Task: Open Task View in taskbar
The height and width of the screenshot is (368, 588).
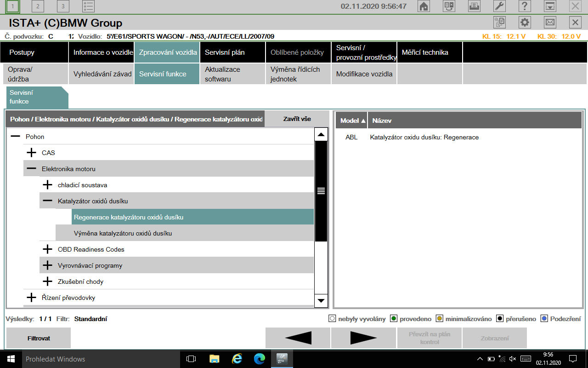Action: pos(191,359)
